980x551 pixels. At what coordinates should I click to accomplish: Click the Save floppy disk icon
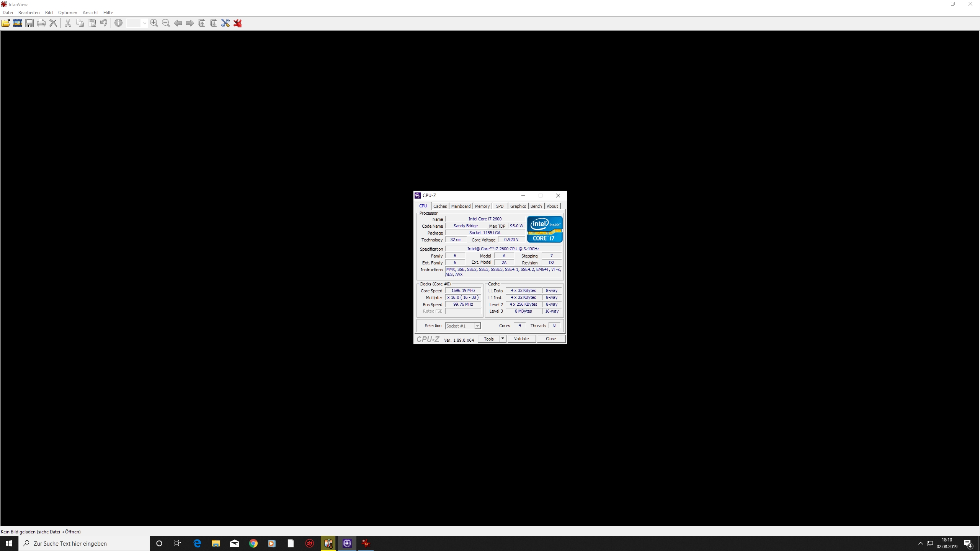(29, 23)
